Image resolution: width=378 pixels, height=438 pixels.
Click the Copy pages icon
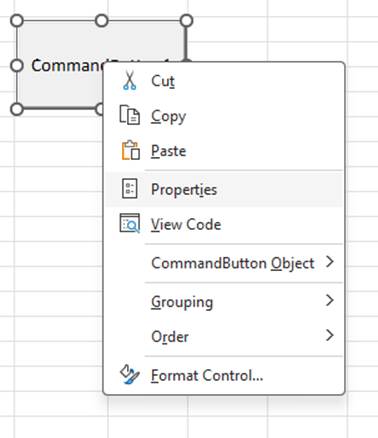(129, 115)
